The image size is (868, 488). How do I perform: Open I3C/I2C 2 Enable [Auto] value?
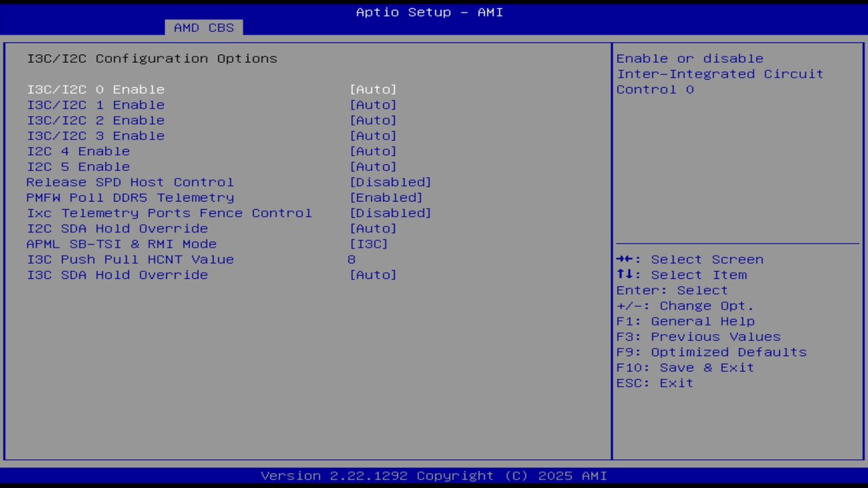tap(373, 121)
